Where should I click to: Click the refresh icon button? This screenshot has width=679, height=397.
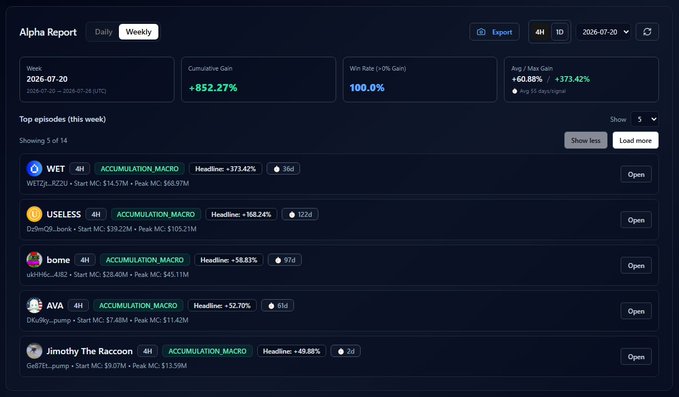click(x=647, y=32)
